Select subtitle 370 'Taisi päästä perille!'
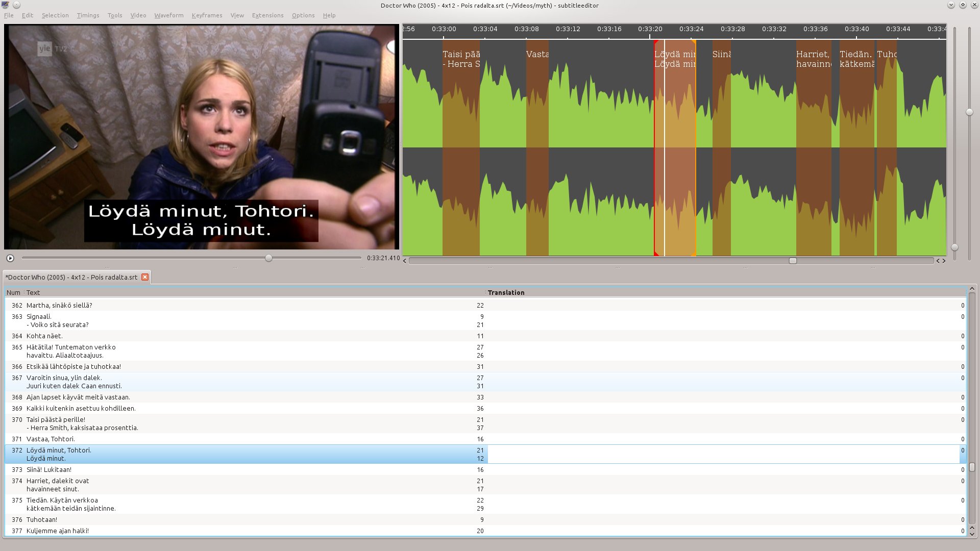 click(485, 423)
